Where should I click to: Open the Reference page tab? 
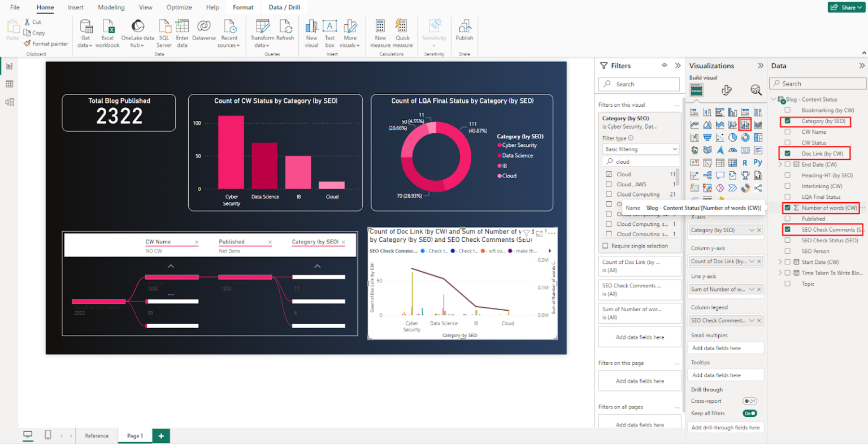(x=97, y=436)
